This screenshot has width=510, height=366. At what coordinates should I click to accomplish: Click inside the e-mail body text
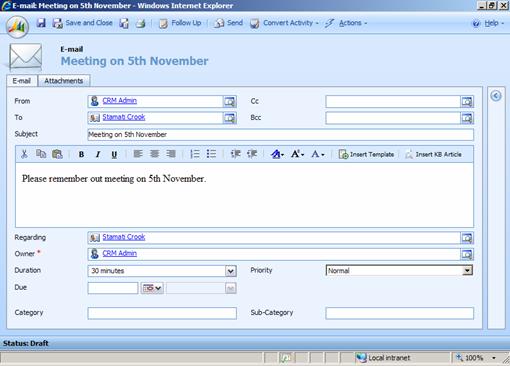click(114, 179)
